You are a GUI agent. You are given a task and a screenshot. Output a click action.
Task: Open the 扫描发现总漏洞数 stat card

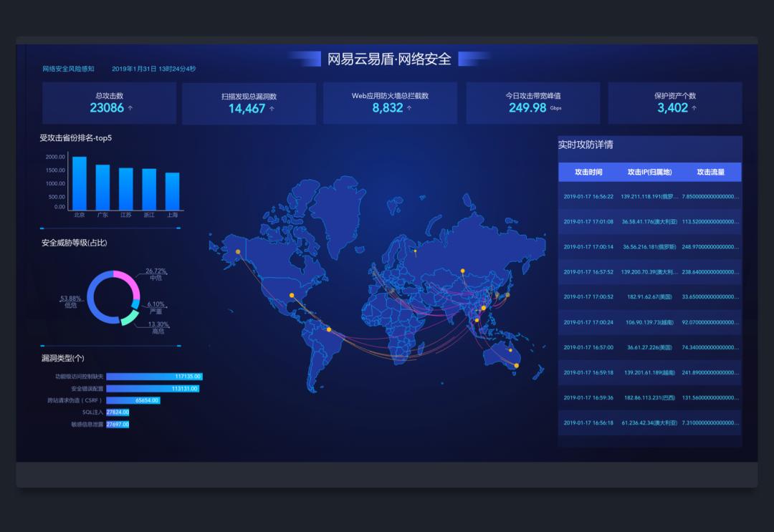[x=249, y=103]
